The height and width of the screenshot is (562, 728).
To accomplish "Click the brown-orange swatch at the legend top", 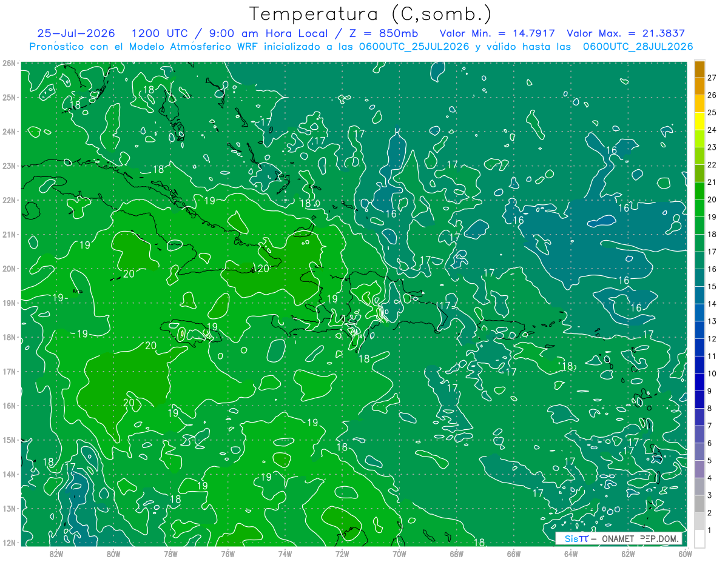I will click(699, 69).
